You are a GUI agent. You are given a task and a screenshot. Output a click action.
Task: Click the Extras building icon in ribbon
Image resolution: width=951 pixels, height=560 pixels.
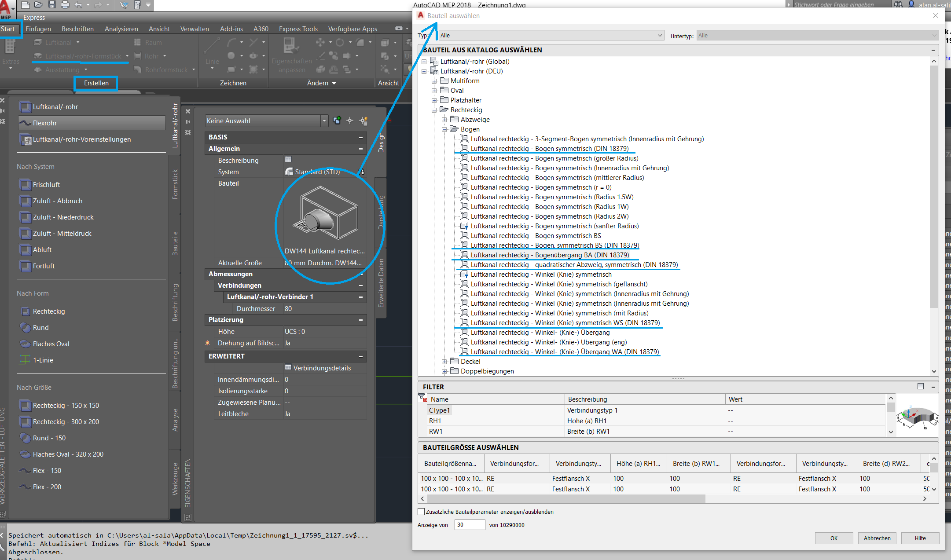tap(11, 47)
